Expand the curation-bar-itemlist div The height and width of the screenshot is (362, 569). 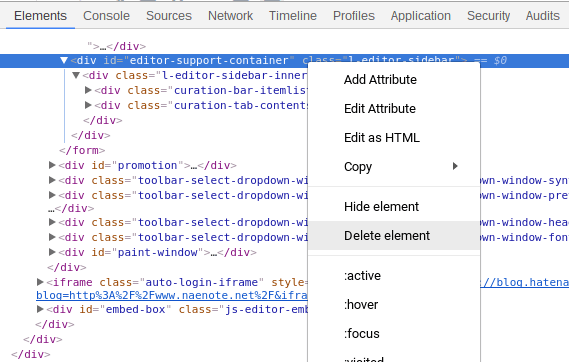coord(88,90)
